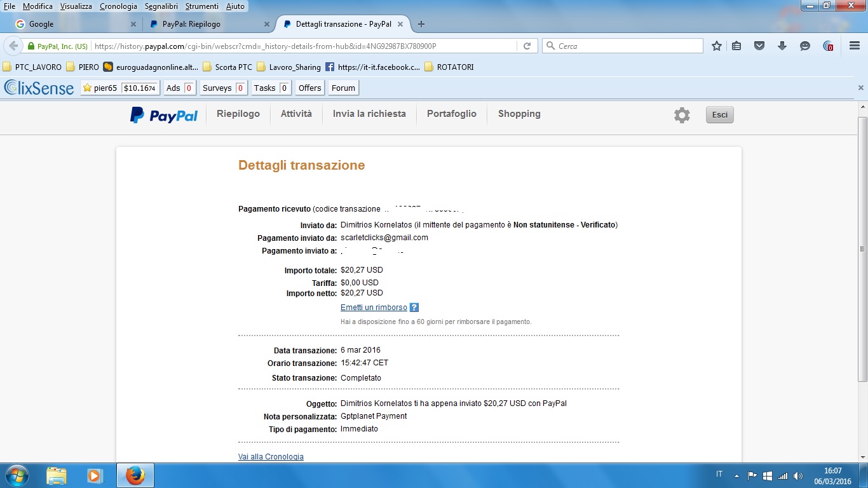Open the euroguadagnonline bookmark
Viewport: 868px width, 488px height.
pos(151,67)
